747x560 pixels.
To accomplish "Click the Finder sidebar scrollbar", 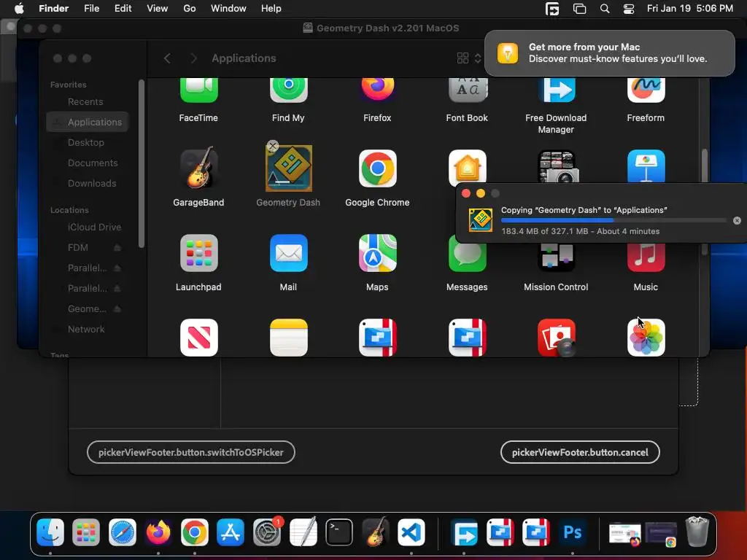I will (x=141, y=164).
